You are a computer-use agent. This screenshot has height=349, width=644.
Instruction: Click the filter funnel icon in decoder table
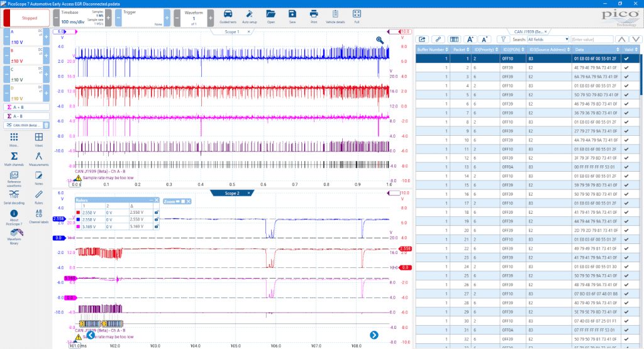tap(503, 40)
